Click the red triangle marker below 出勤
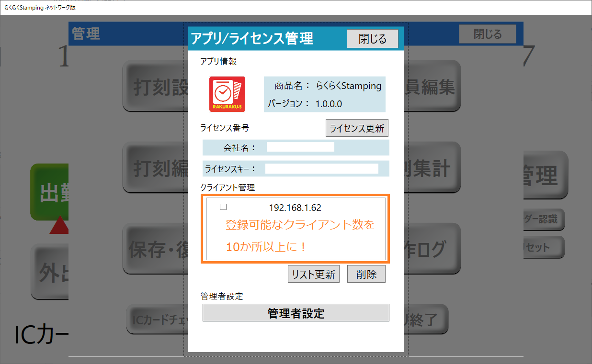 (x=60, y=225)
